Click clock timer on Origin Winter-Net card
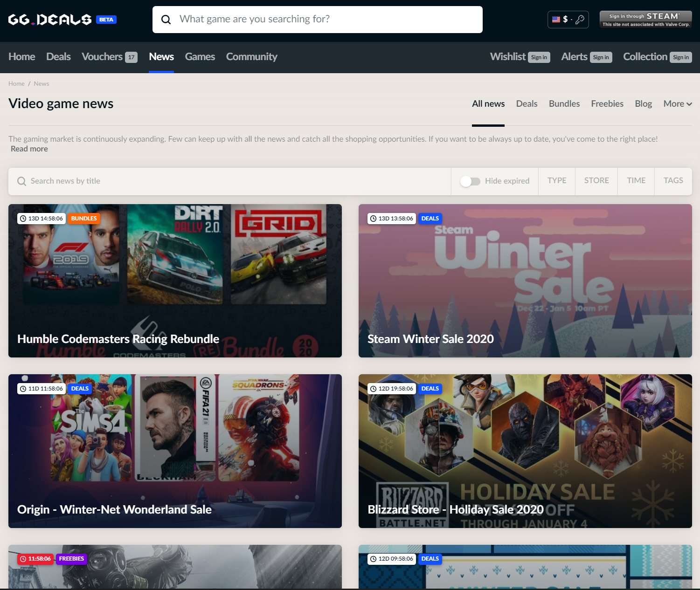This screenshot has height=590, width=700. (x=42, y=389)
